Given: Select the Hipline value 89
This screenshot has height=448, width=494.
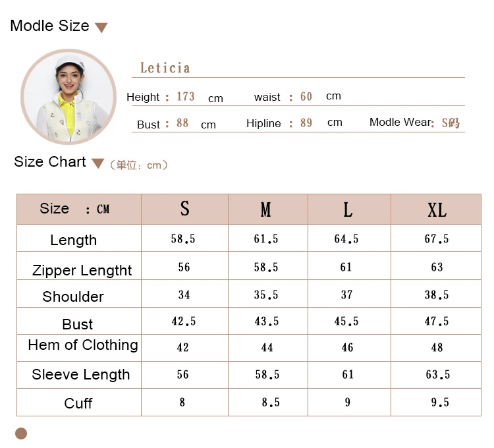Looking at the screenshot, I should point(306,123).
